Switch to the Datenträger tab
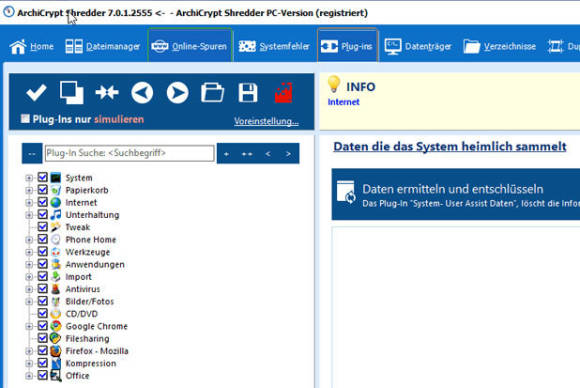580x388 pixels. point(418,47)
